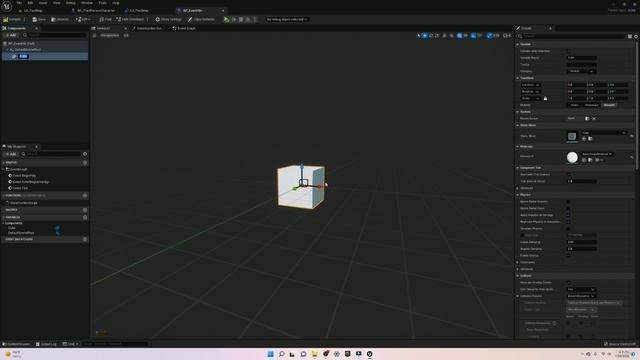Open Perspective view mode dropdown
640x360 pixels.
(109, 36)
